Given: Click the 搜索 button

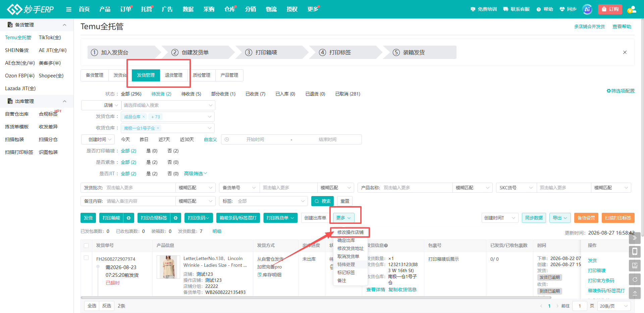Looking at the screenshot, I should 323,201.
